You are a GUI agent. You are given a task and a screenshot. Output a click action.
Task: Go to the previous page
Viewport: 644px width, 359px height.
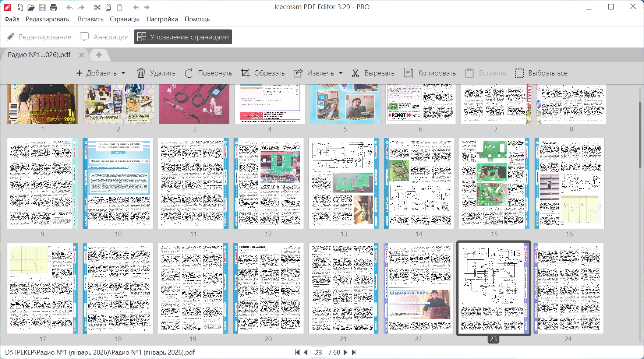point(305,352)
